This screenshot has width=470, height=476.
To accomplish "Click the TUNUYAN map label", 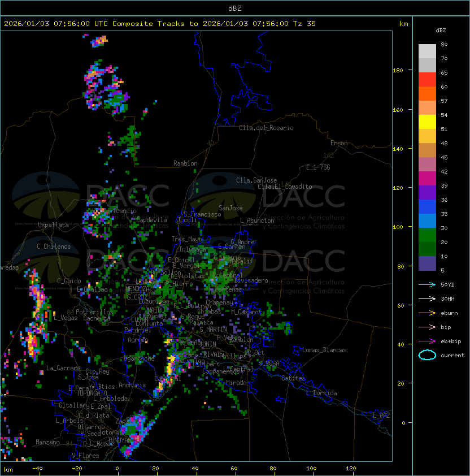I will 120,440.
